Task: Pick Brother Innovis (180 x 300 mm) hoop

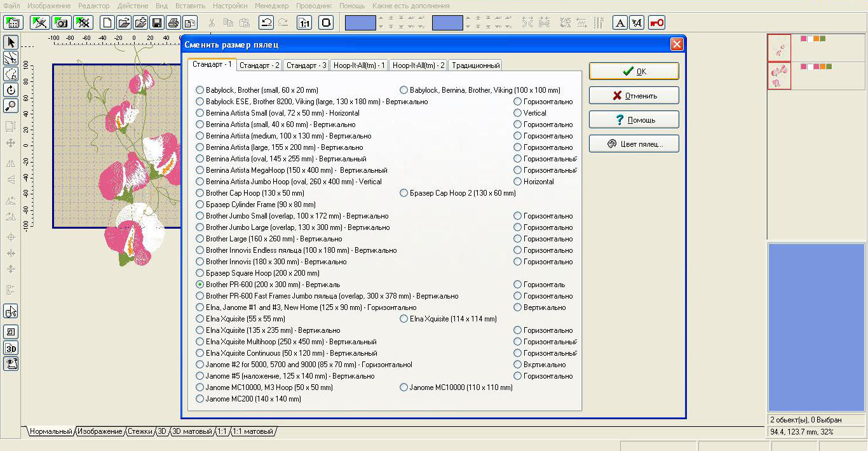Action: (271, 262)
